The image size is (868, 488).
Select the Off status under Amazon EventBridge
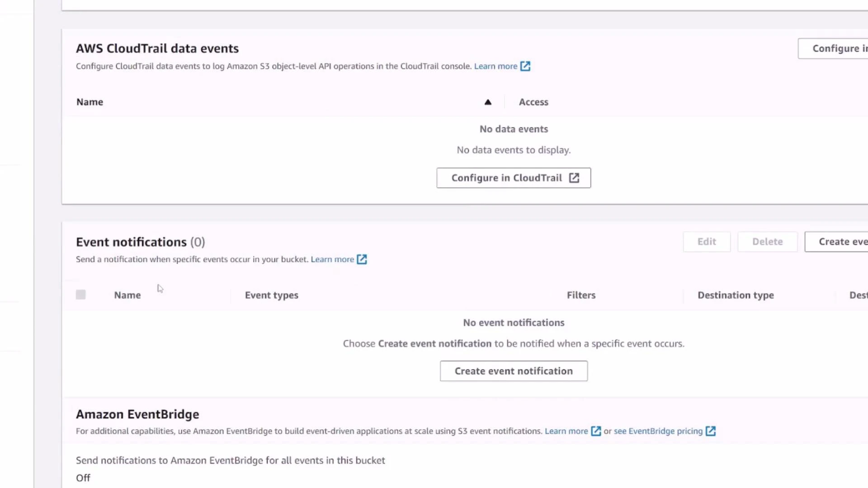(83, 478)
